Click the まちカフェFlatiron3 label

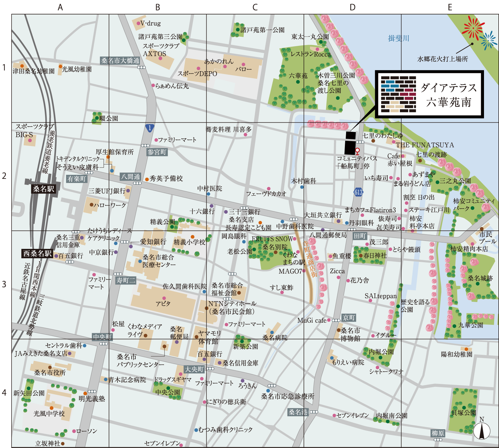pos(370,210)
